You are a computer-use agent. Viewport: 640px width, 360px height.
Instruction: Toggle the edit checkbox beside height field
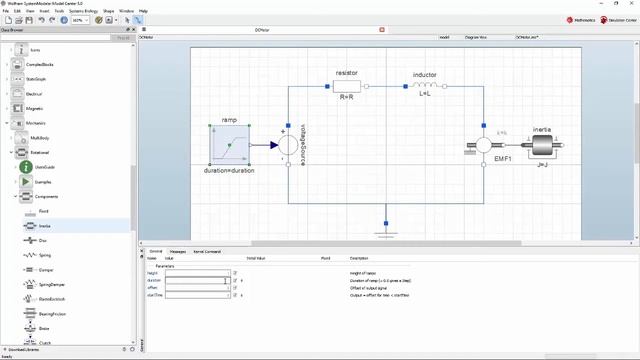tap(235, 273)
